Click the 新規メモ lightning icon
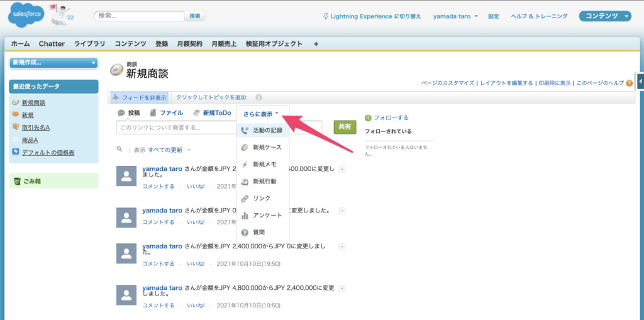644x320 pixels. (245, 164)
